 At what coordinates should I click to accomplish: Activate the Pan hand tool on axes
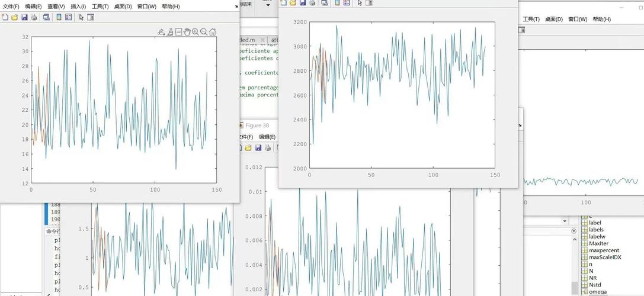[x=187, y=32]
